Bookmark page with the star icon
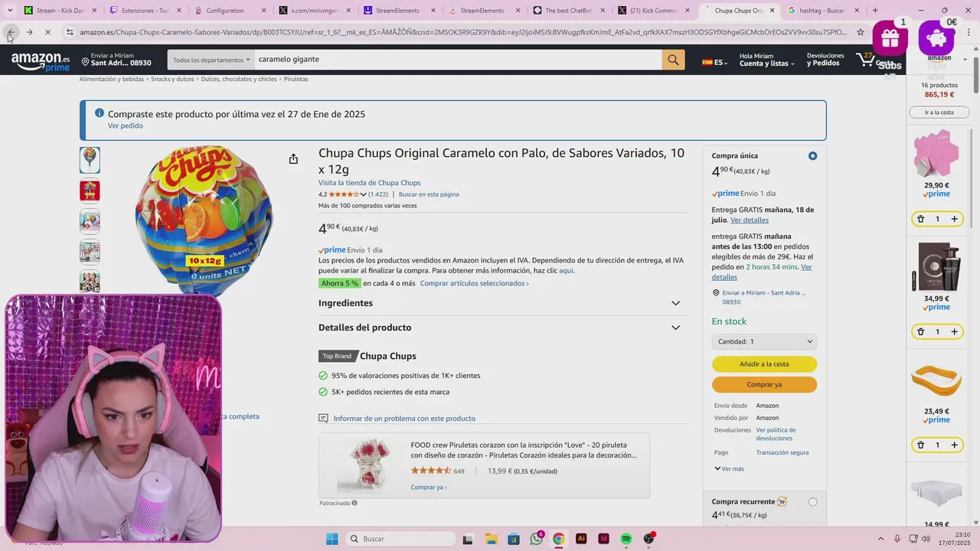 click(x=861, y=32)
